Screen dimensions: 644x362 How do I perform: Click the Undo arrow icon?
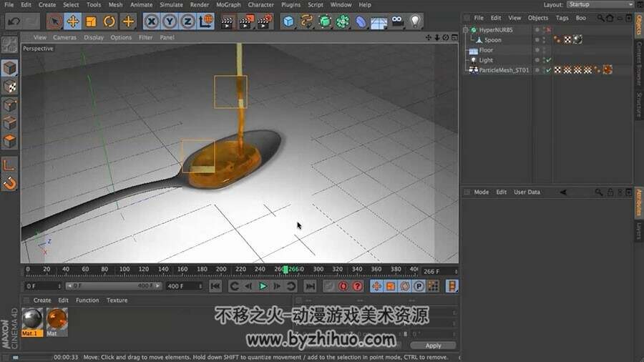point(14,21)
